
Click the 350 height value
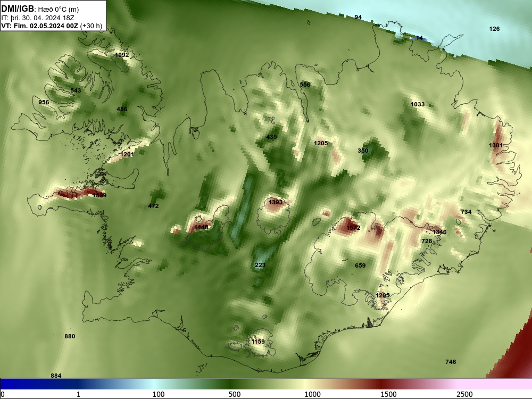pyautogui.click(x=363, y=151)
